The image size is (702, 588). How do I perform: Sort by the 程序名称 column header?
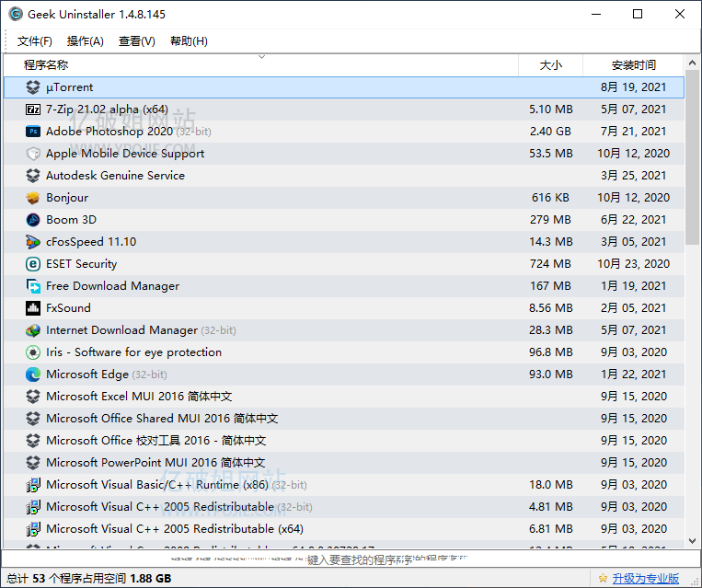261,65
